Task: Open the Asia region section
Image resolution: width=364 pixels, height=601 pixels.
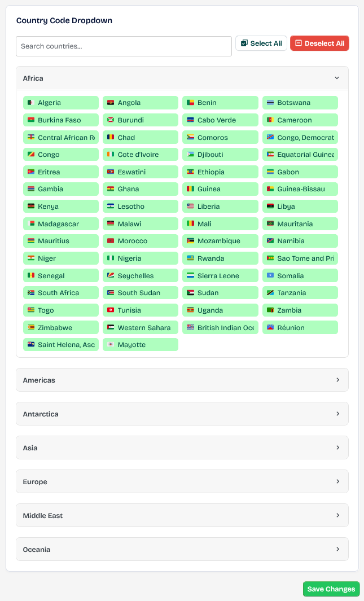Action: [182, 448]
